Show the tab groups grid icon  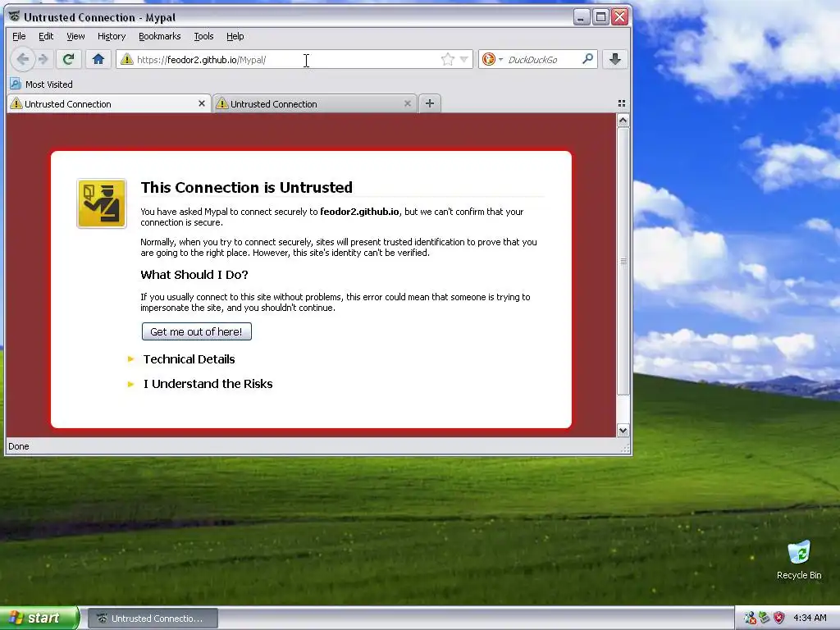pyautogui.click(x=622, y=103)
